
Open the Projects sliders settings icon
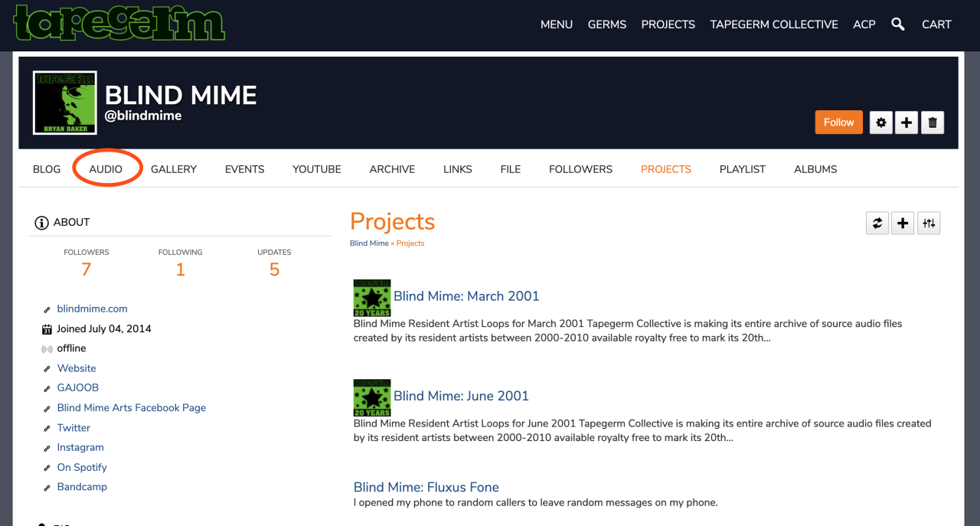point(929,224)
